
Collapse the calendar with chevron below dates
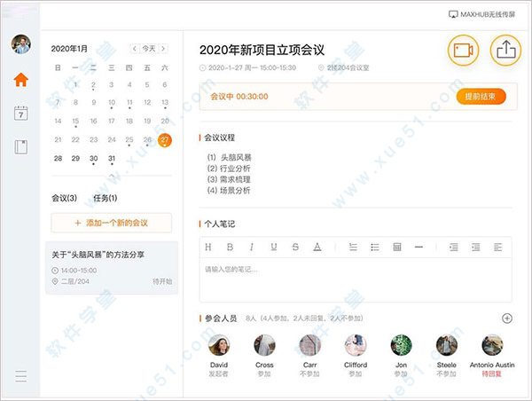[112, 176]
